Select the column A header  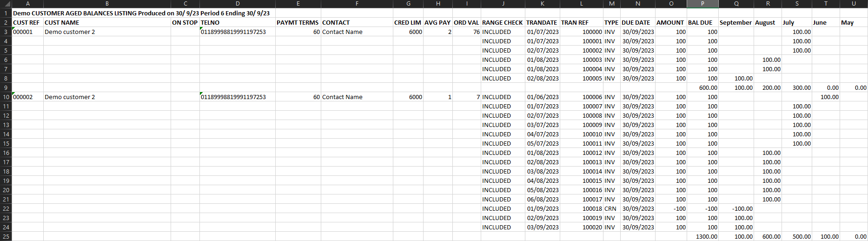tap(27, 4)
